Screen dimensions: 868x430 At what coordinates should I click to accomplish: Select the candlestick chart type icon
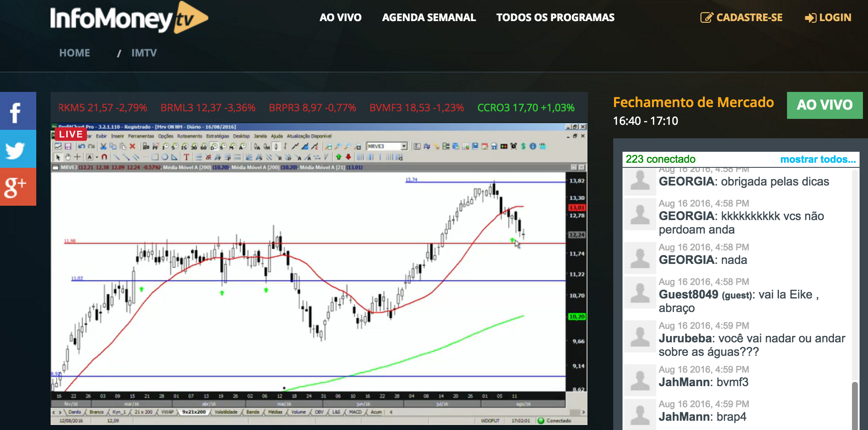[276, 146]
